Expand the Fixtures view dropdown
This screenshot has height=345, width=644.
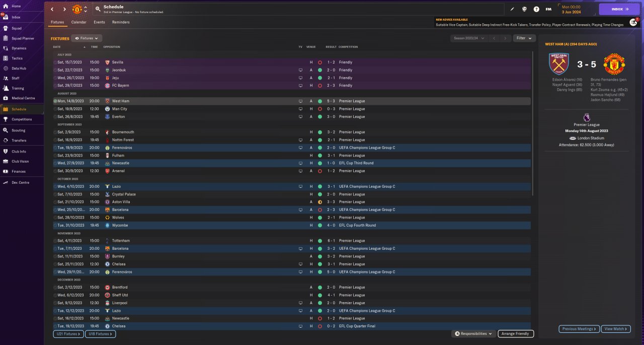click(87, 38)
